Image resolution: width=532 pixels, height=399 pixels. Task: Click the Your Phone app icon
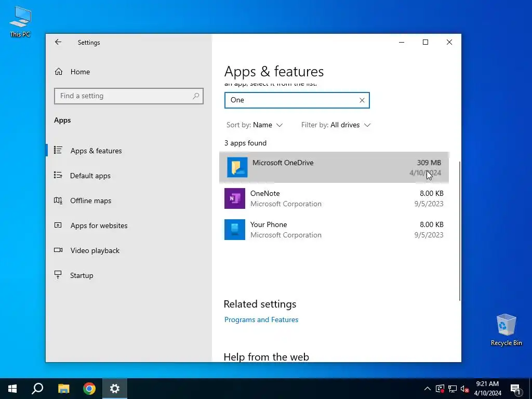point(234,230)
